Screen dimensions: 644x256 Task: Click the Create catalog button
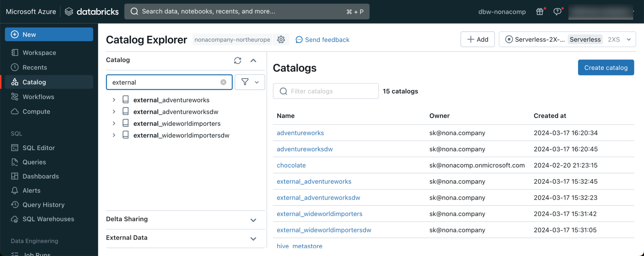point(606,68)
